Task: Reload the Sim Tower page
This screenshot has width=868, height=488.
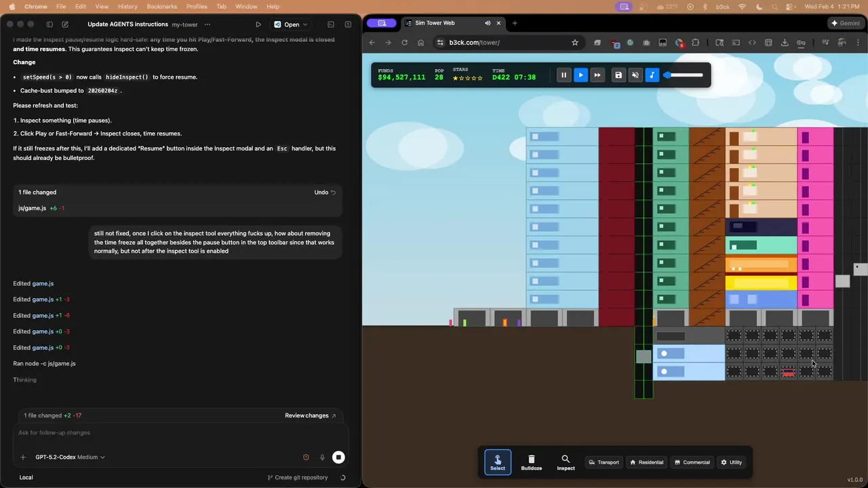Action: coord(405,42)
